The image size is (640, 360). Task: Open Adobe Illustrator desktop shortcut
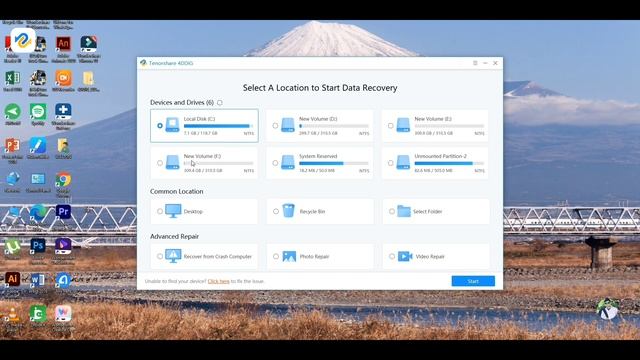pyautogui.click(x=13, y=280)
